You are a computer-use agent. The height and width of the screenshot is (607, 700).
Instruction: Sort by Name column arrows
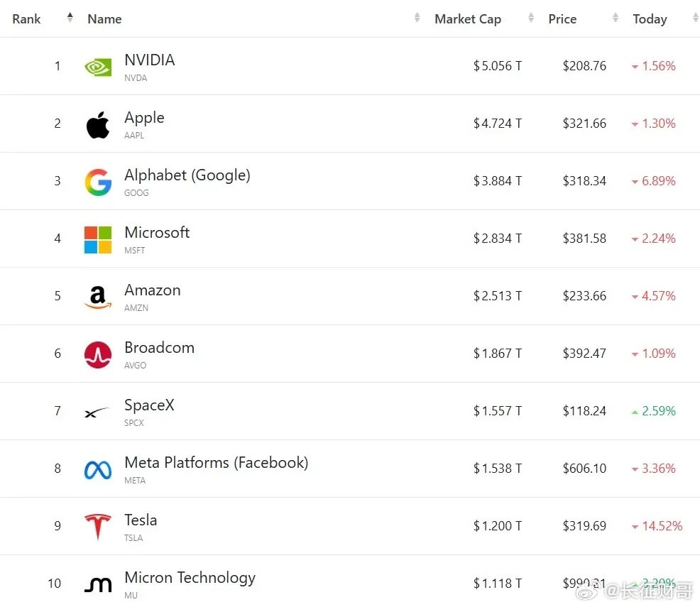417,18
